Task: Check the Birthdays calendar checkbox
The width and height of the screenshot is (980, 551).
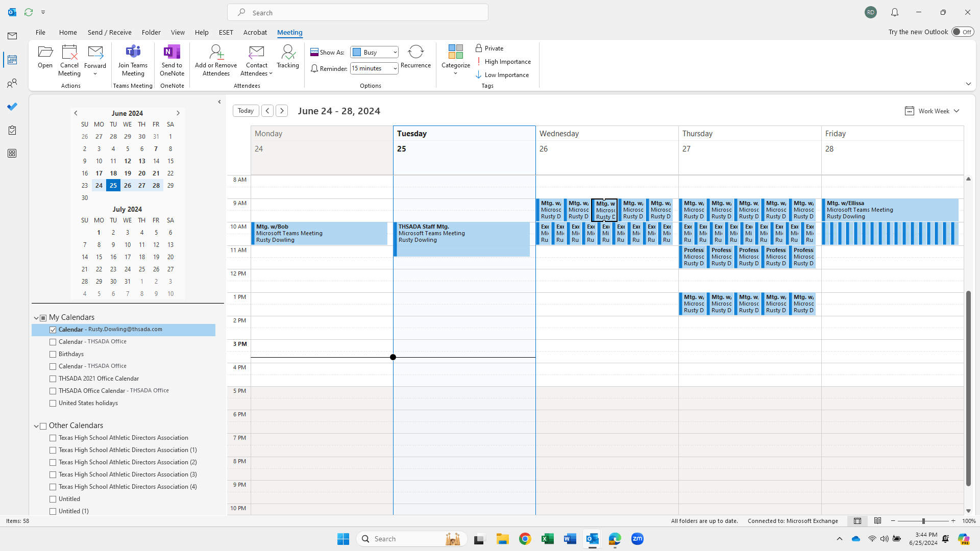Action: click(53, 354)
